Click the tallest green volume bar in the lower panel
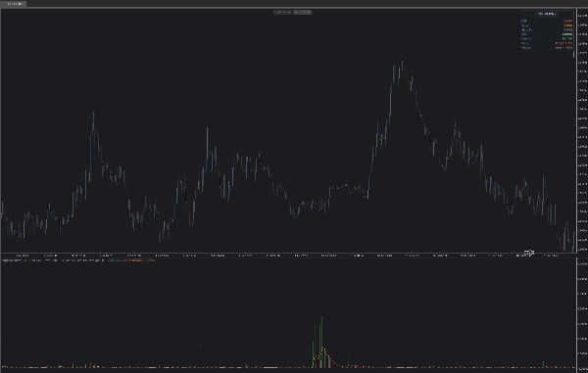 321,342
